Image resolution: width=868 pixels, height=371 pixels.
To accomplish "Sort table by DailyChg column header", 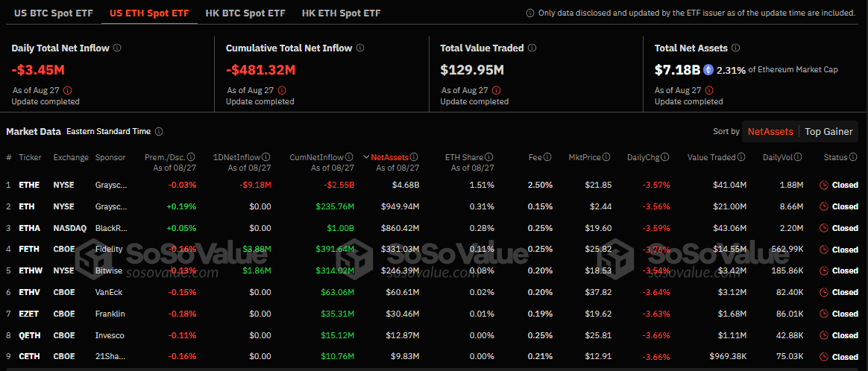I will tap(644, 158).
